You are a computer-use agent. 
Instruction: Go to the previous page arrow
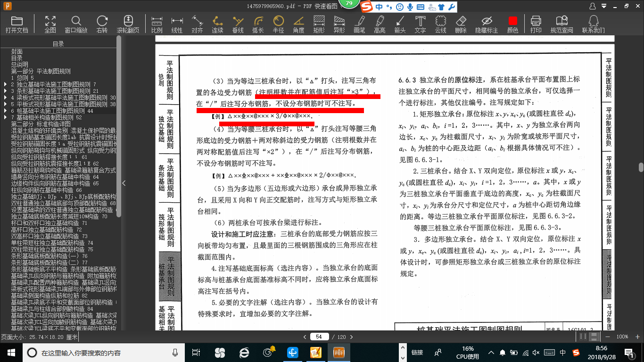coord(305,337)
